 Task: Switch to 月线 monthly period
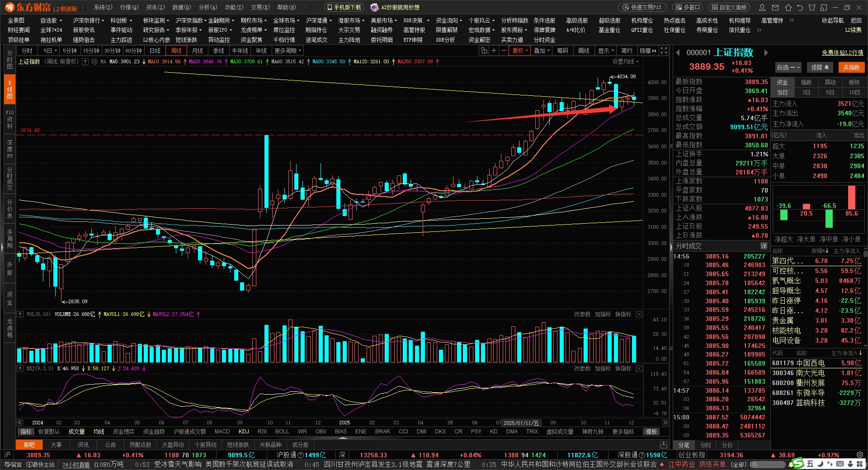point(198,51)
